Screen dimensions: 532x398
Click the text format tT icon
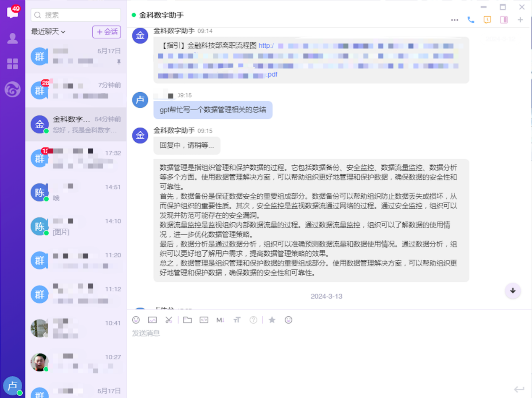(x=237, y=320)
